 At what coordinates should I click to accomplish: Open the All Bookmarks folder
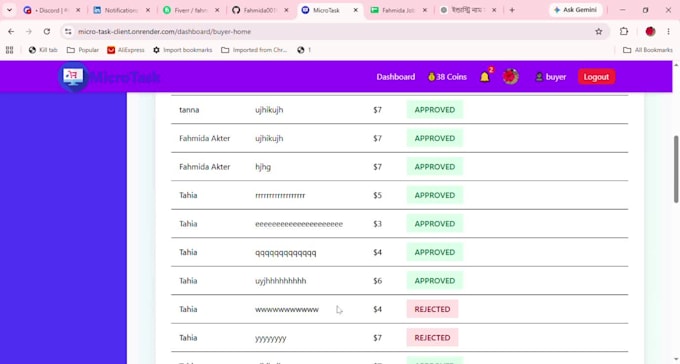[x=647, y=50]
